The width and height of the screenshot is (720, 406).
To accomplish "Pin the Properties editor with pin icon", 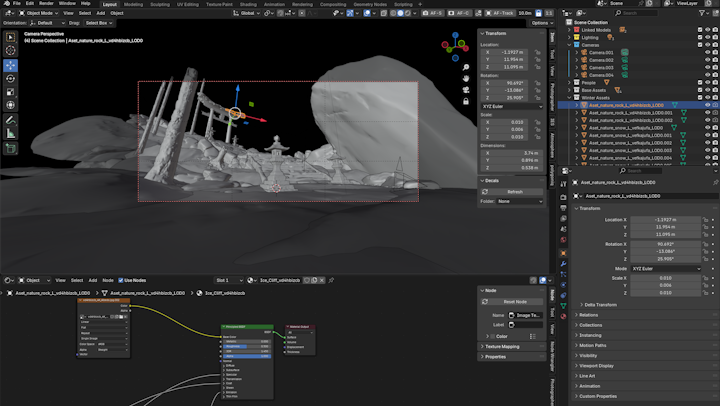I will coord(715,182).
